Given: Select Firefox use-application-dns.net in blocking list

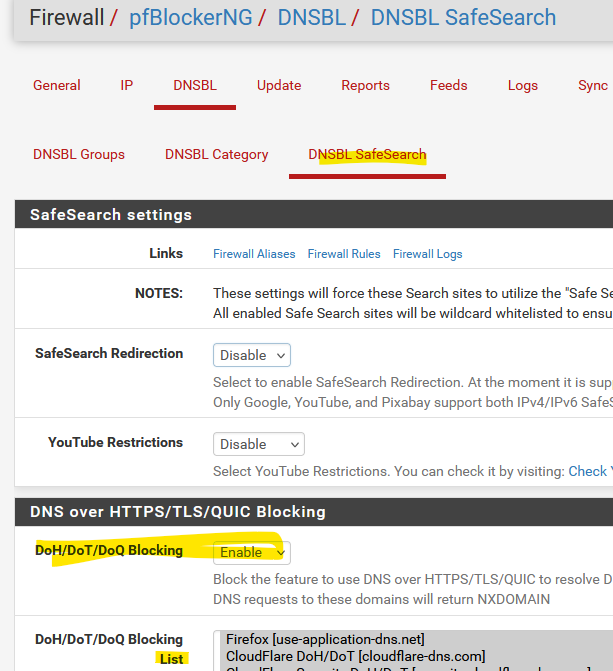Looking at the screenshot, I should pos(325,638).
